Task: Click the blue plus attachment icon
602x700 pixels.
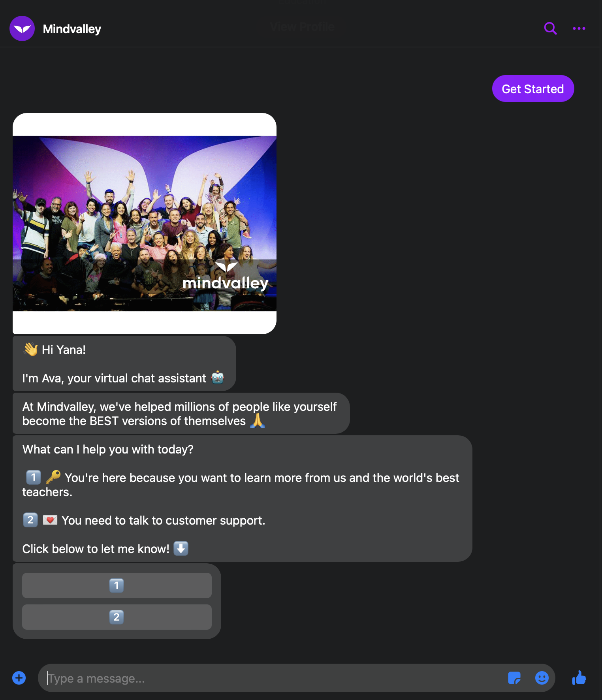Action: pyautogui.click(x=19, y=678)
